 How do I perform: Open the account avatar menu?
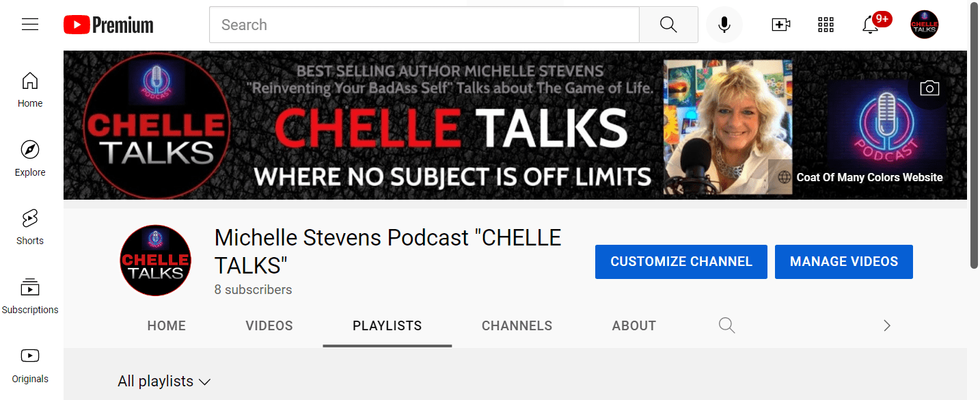(x=924, y=25)
